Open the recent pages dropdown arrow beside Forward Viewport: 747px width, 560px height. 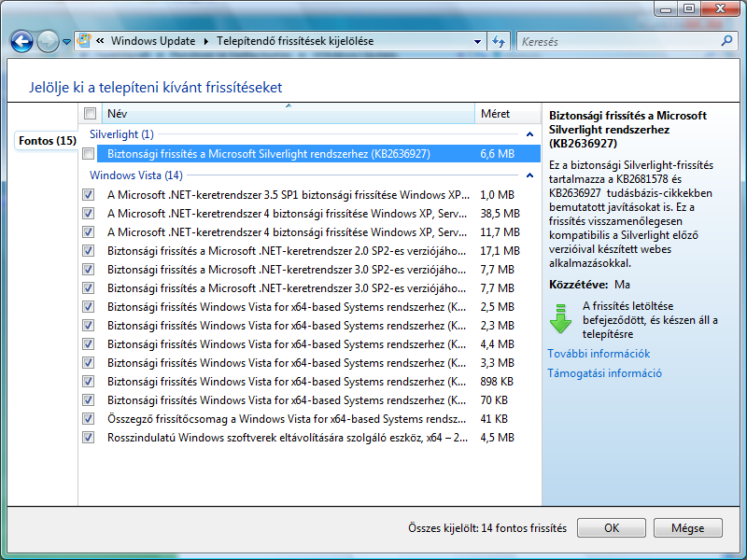[x=66, y=42]
